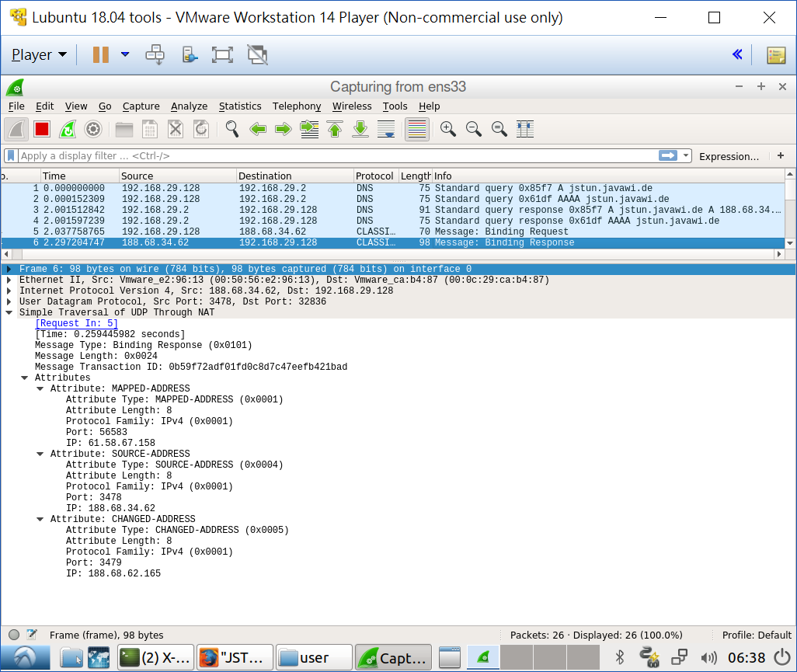Click the display filter input field
This screenshot has height=672, width=797.
(x=338, y=155)
